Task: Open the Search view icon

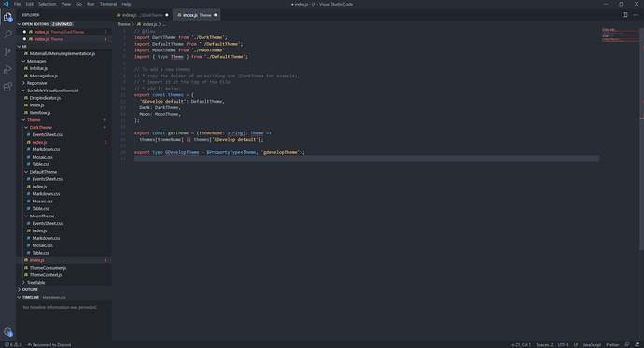Action: (7, 35)
